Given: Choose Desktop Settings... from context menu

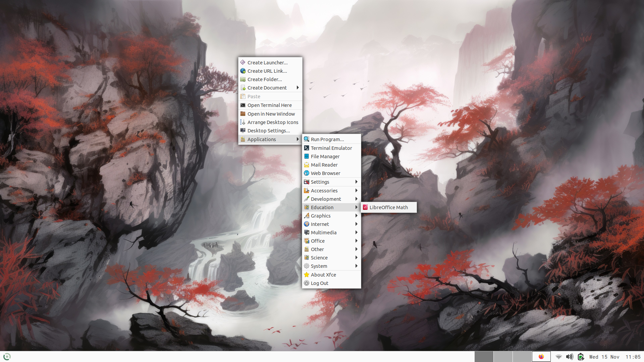Looking at the screenshot, I should 269,131.
